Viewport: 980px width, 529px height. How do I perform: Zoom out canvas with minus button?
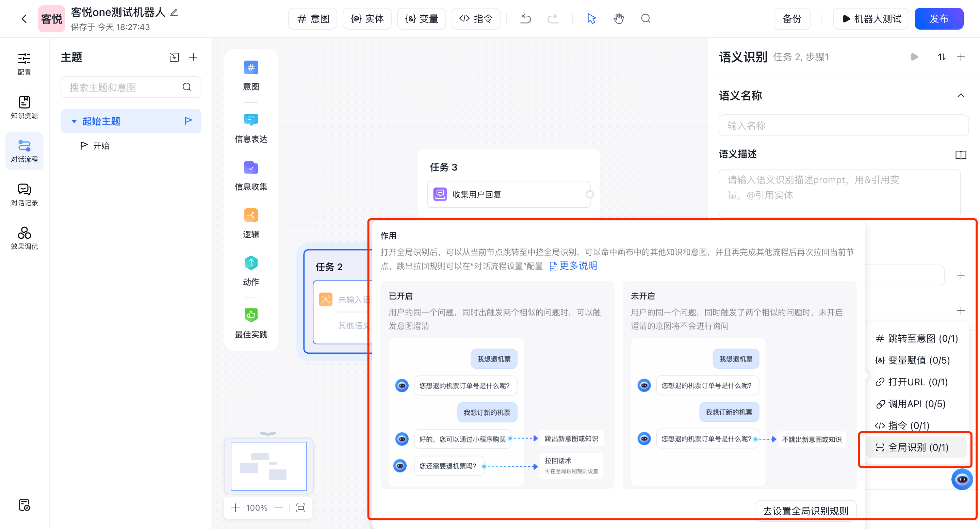coord(278,508)
